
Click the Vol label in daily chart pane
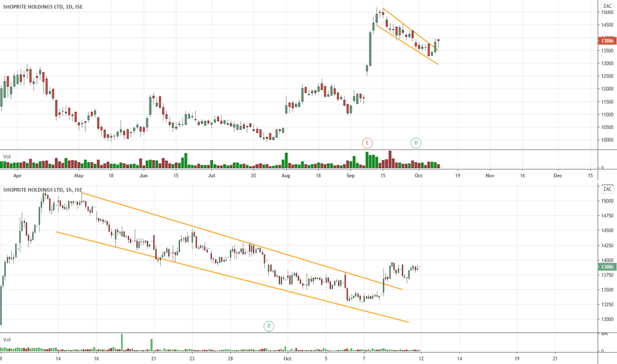click(7, 157)
